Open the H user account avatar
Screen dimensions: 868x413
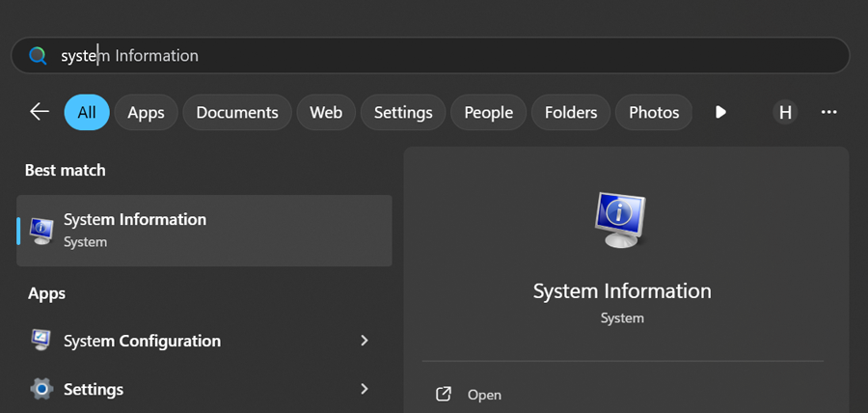pos(785,113)
